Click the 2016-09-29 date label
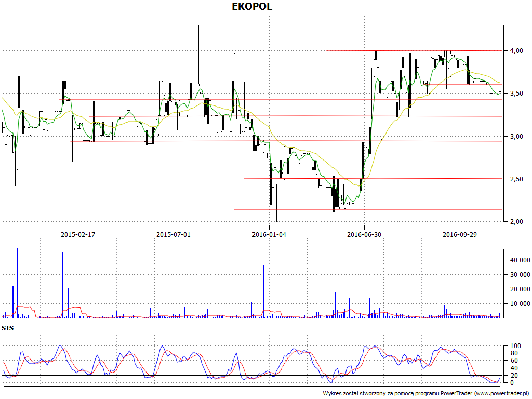 (x=460, y=234)
